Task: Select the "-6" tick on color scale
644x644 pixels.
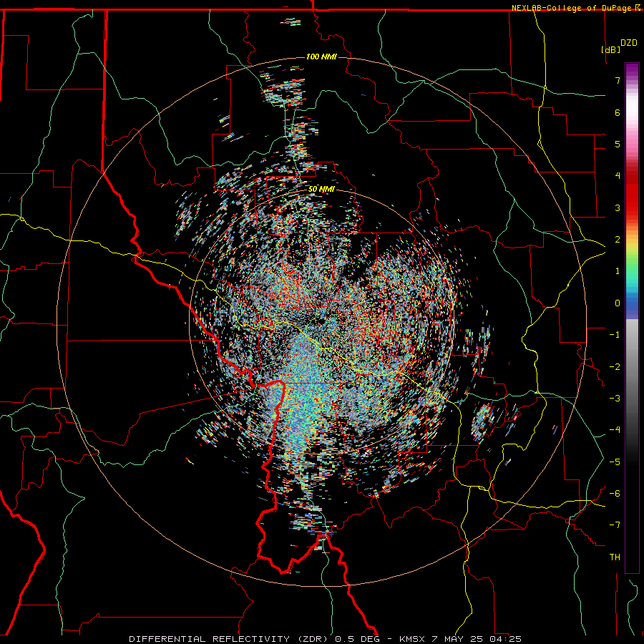Action: [615, 494]
